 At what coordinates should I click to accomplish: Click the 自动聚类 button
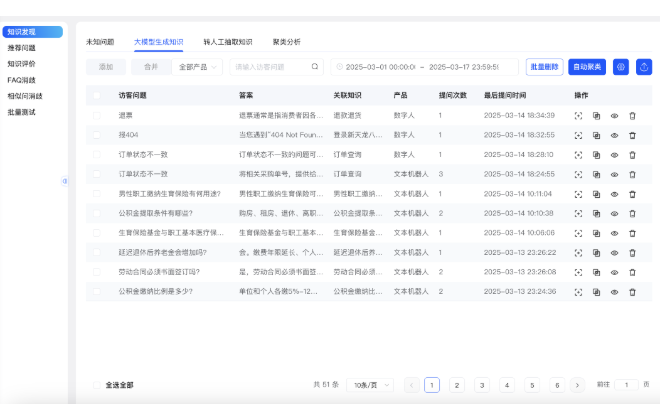pyautogui.click(x=586, y=67)
